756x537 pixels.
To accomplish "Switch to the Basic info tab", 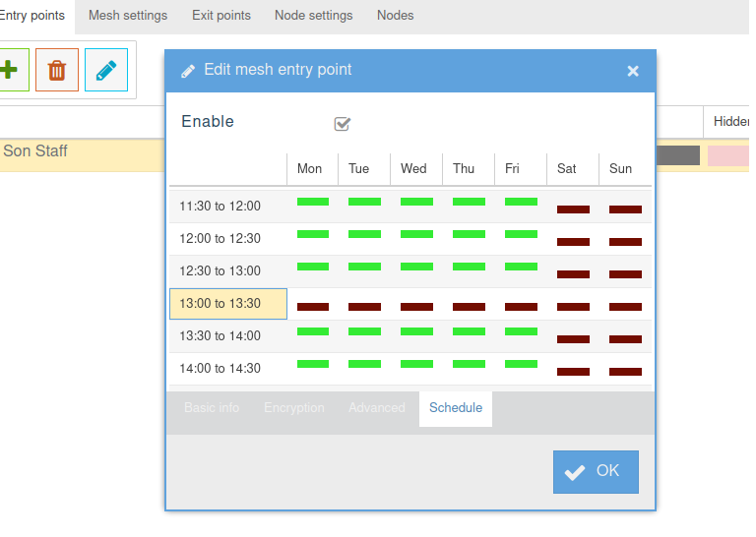I will (212, 408).
